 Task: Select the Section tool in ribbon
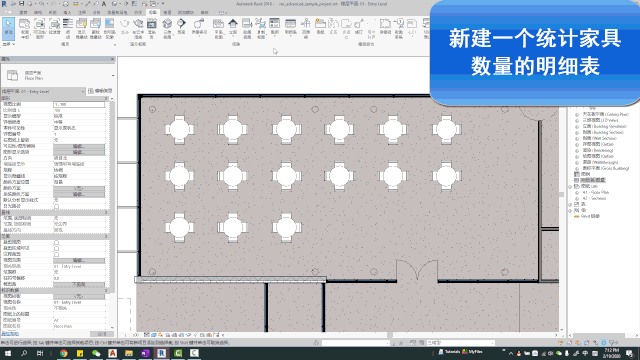pos(181,27)
